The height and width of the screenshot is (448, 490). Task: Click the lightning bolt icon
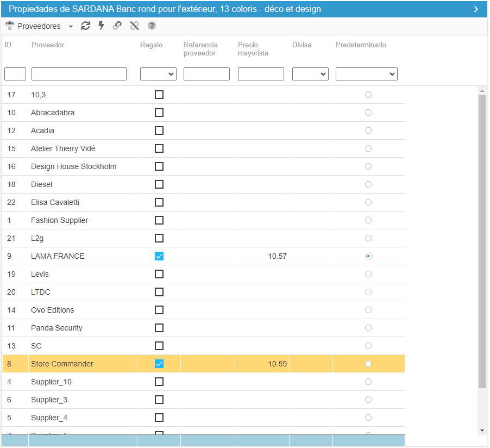click(x=101, y=26)
